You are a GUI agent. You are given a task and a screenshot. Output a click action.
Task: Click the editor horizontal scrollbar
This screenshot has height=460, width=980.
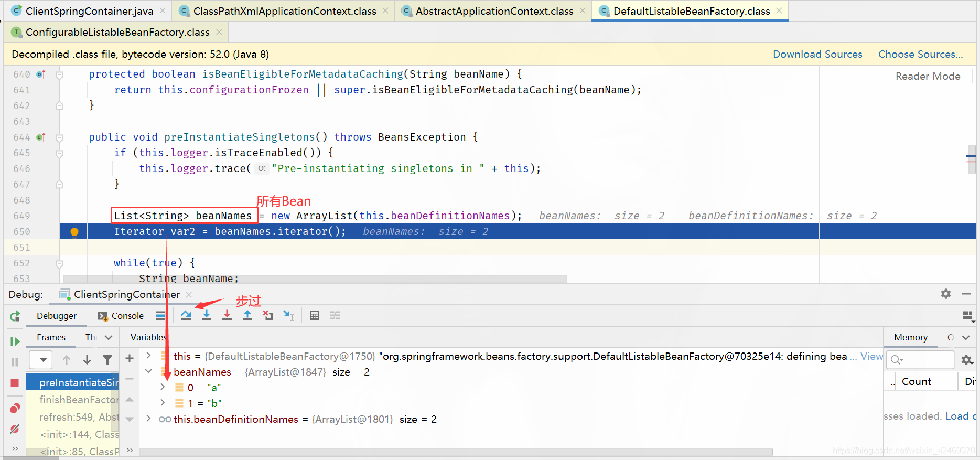[315, 279]
